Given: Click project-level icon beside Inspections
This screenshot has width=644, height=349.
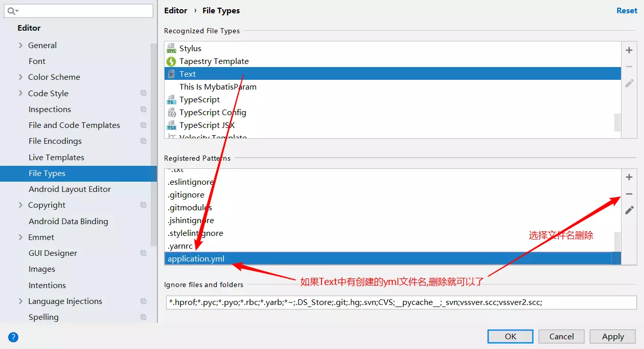Looking at the screenshot, I should tap(144, 109).
